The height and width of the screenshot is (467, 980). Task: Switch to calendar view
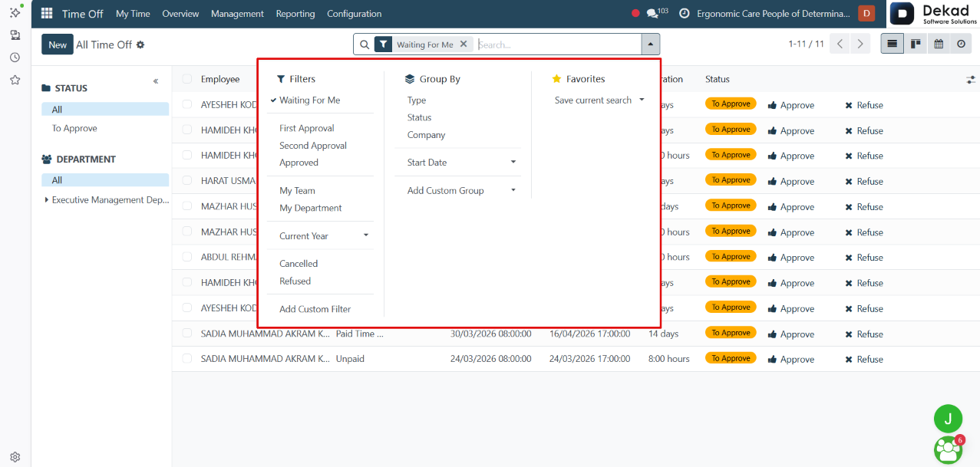pos(938,44)
